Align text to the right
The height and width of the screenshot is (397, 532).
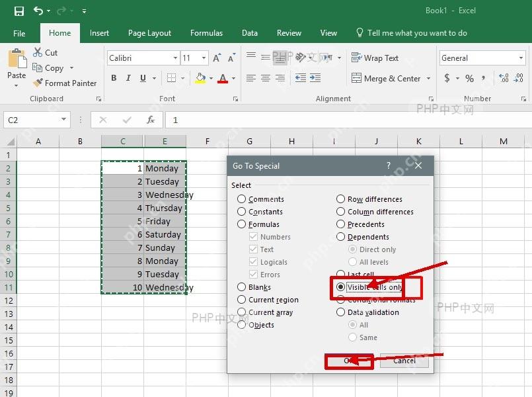pyautogui.click(x=280, y=78)
